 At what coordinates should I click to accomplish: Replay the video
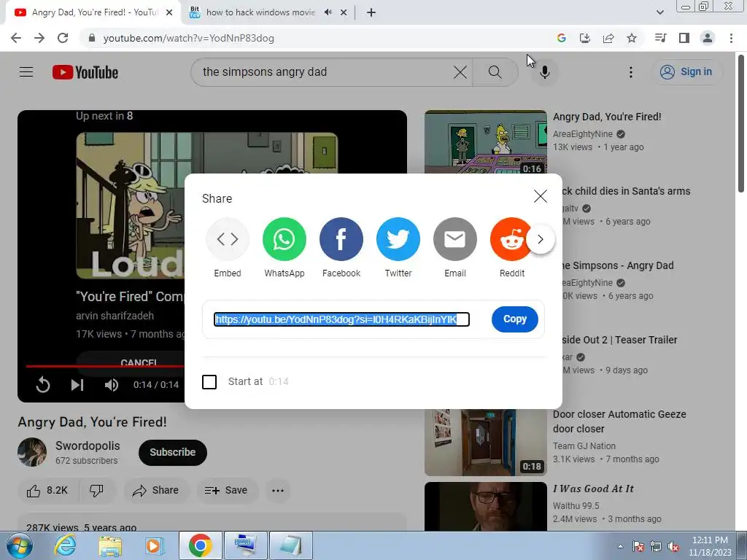pos(43,385)
